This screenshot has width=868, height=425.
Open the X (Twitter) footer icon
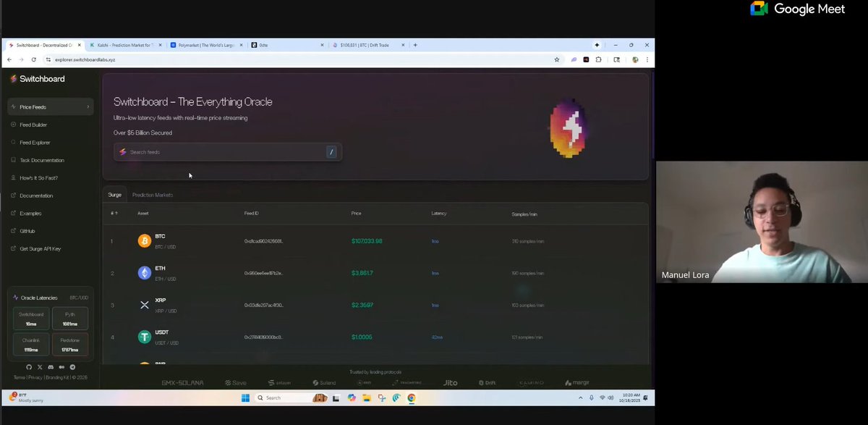pyautogui.click(x=40, y=368)
